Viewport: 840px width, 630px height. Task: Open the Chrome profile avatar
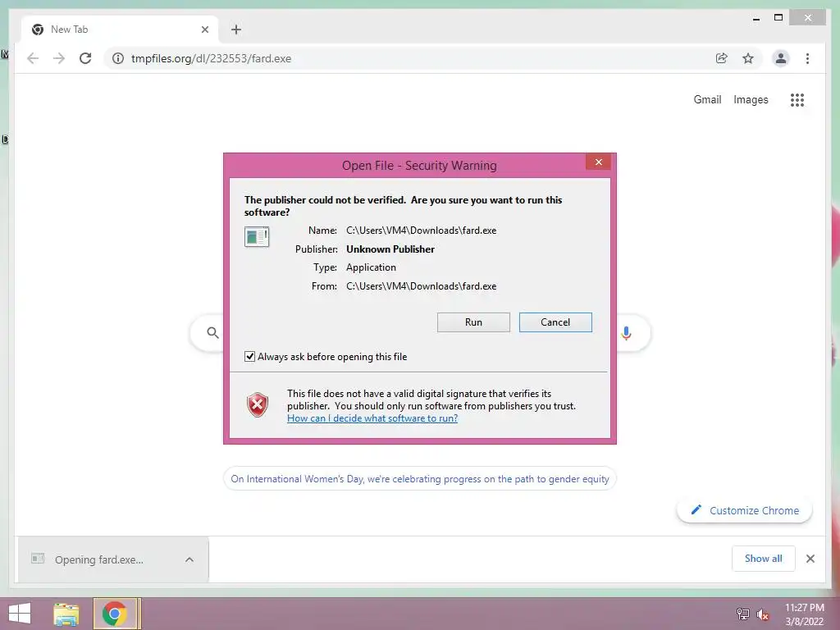(781, 58)
